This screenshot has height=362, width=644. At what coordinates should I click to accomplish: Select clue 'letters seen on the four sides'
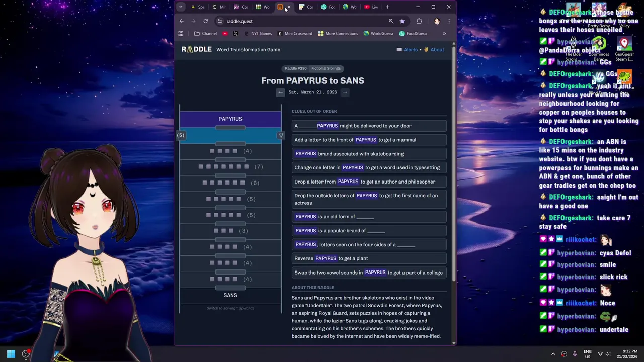coord(369,245)
